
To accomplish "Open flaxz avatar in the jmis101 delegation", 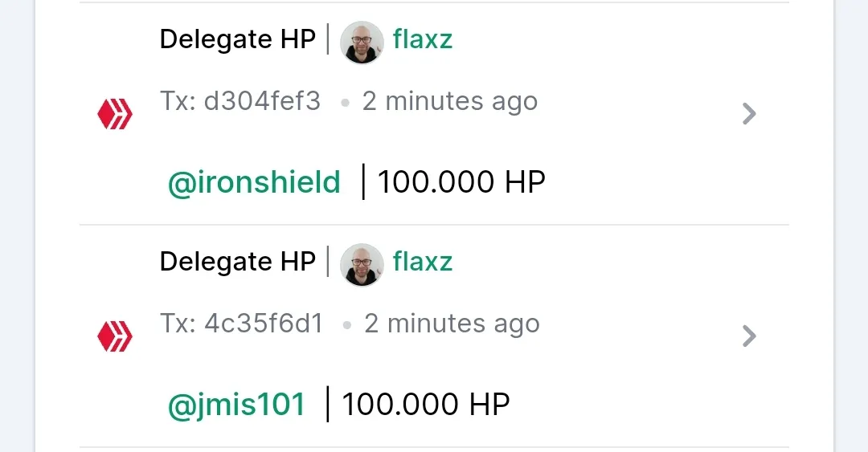I will click(362, 265).
